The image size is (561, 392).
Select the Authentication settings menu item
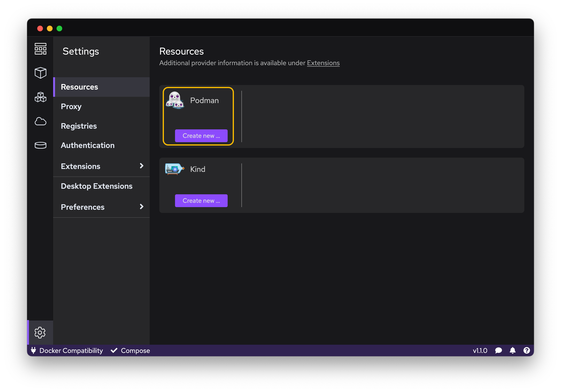87,145
